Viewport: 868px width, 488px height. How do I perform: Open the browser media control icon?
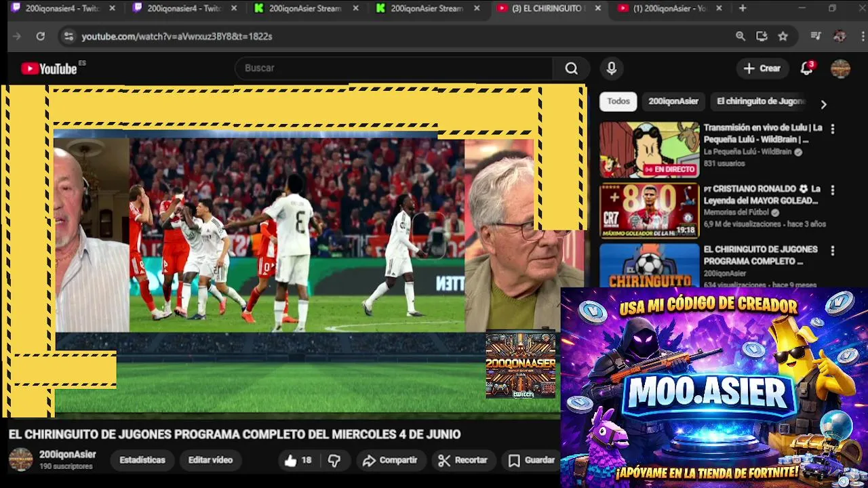pyautogui.click(x=816, y=37)
